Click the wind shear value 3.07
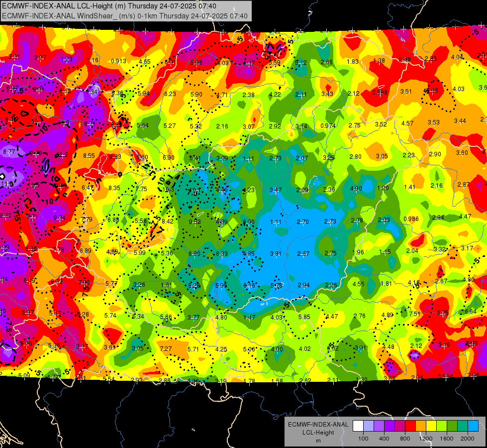 click(x=249, y=126)
